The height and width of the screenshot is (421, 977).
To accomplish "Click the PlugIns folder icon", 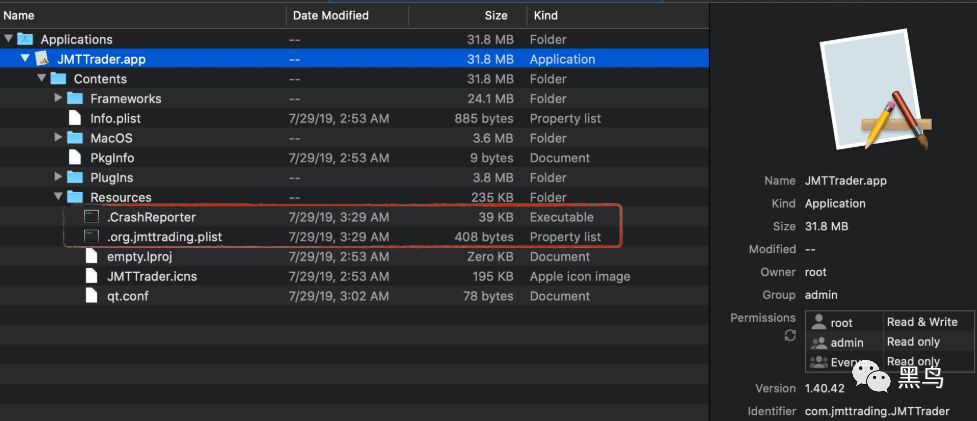I will pyautogui.click(x=75, y=177).
